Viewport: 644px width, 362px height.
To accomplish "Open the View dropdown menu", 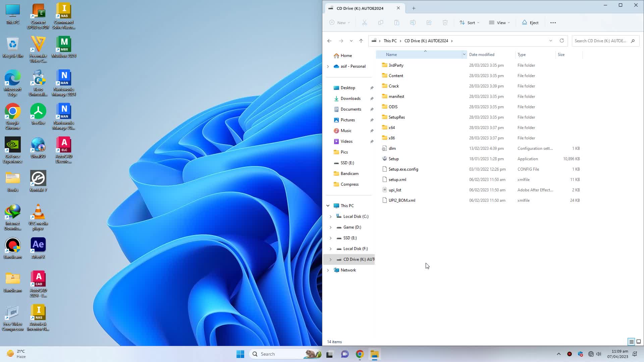I will tap(499, 23).
